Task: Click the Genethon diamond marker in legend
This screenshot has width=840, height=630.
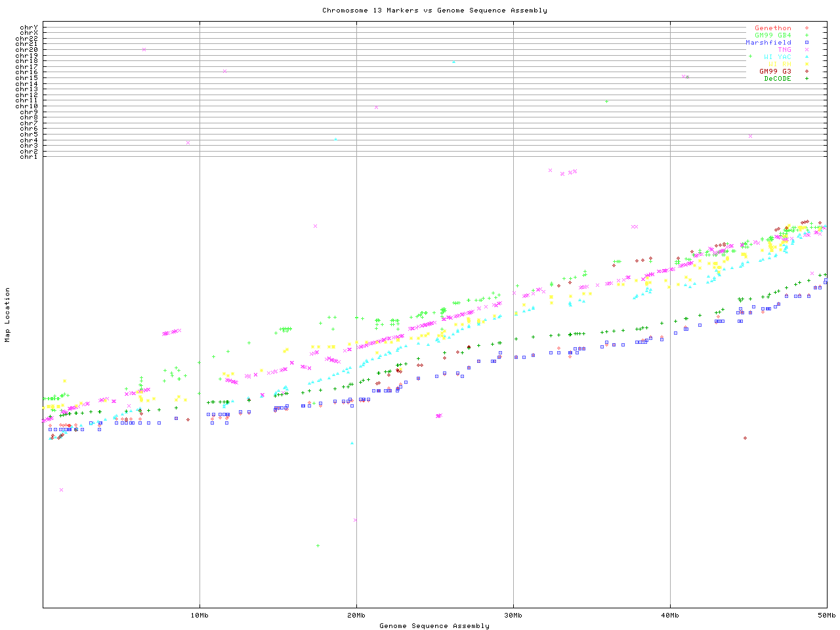Action: click(x=807, y=28)
